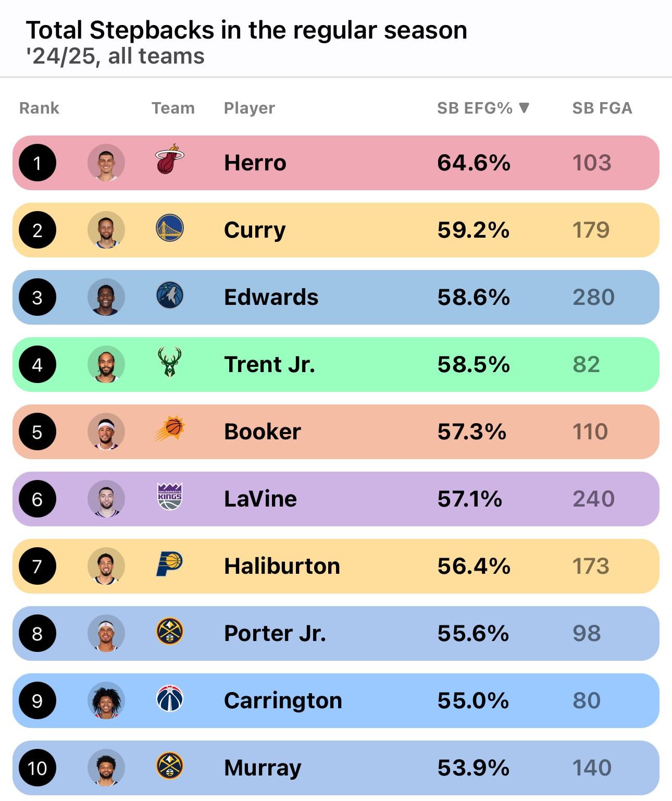This screenshot has height=801, width=672.
Task: Click the Miami Heat logo icon
Action: tap(169, 159)
